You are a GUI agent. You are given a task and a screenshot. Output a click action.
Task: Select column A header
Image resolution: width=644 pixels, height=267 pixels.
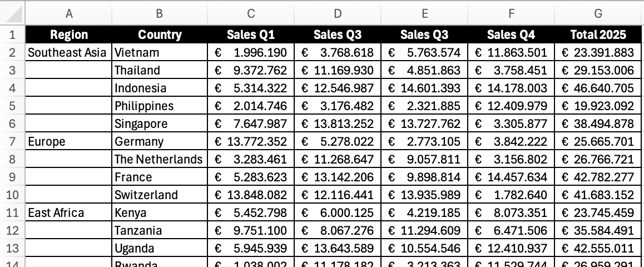tap(69, 14)
